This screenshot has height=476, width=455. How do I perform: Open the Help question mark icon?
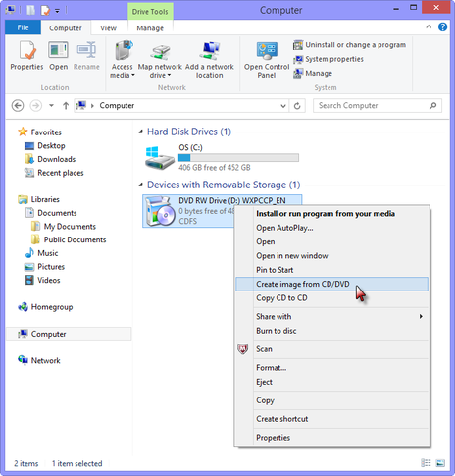click(442, 26)
